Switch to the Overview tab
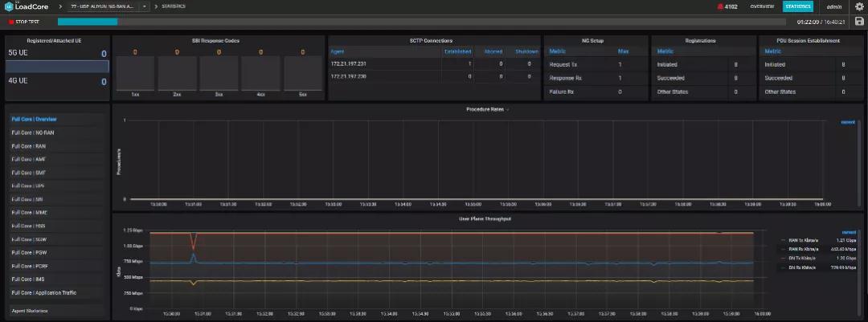Viewport: 868px width, 322px height. (x=761, y=6)
